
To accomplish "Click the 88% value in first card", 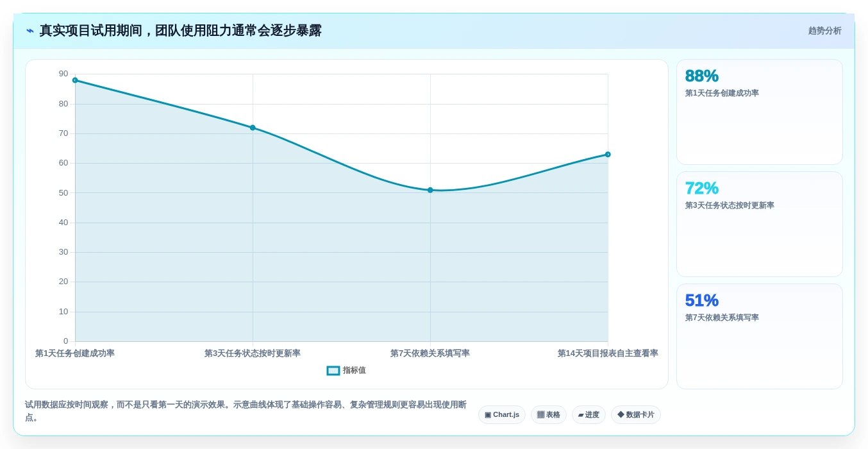I will tap(702, 76).
